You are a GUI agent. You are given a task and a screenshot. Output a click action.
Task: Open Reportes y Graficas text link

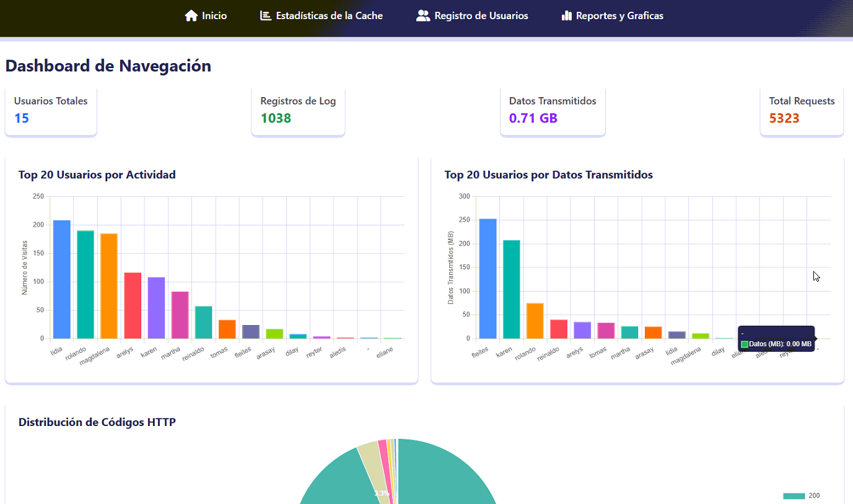tap(619, 15)
